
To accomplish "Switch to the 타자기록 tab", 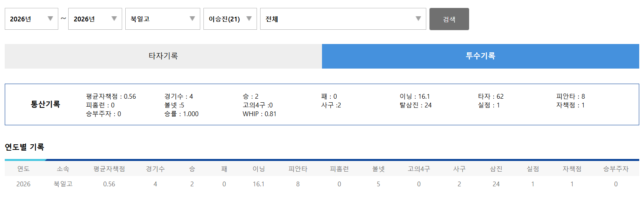I will [163, 56].
